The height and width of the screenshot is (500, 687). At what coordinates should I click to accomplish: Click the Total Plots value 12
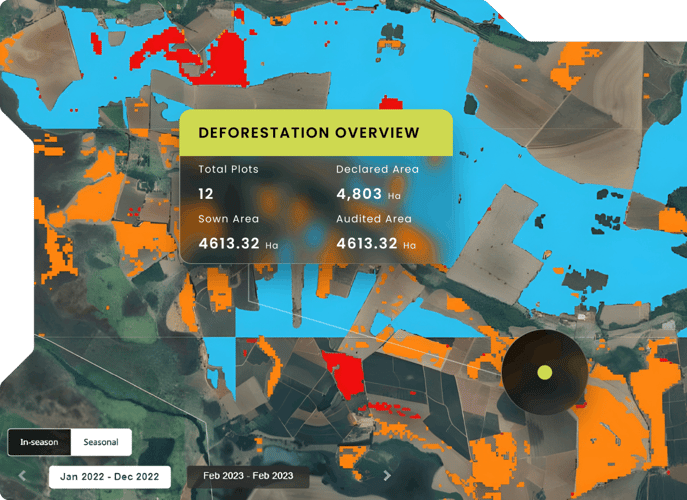(206, 194)
